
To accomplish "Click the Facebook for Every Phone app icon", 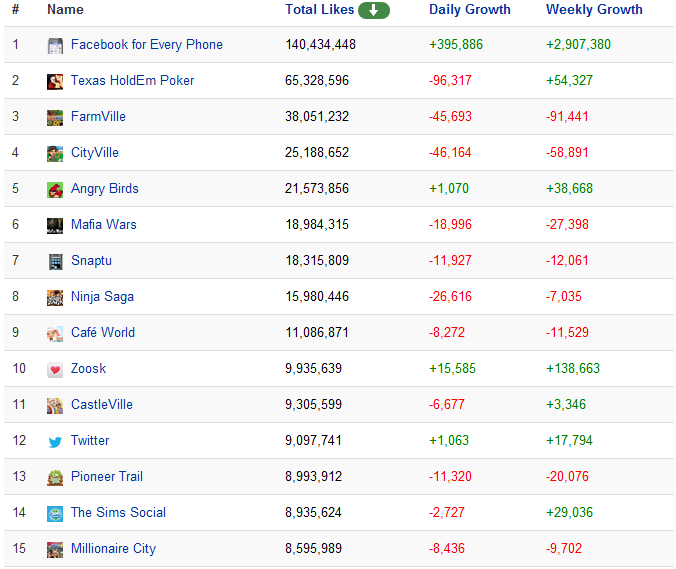I will pyautogui.click(x=55, y=46).
